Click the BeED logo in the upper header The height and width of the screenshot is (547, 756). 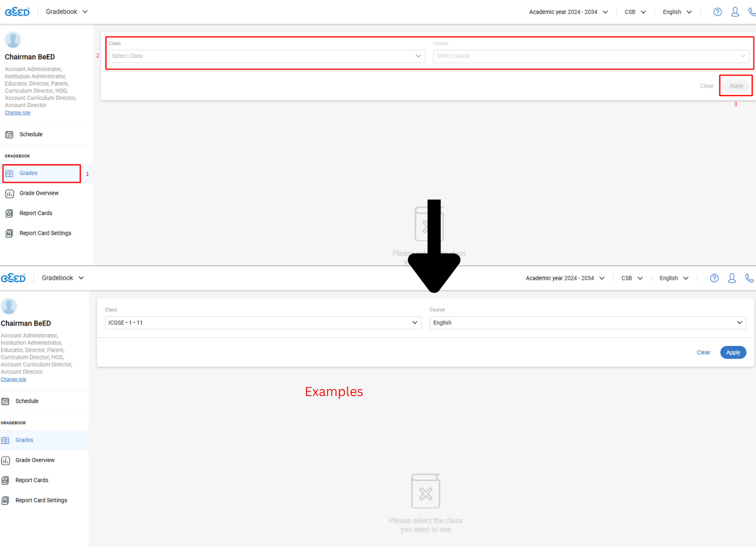click(17, 12)
